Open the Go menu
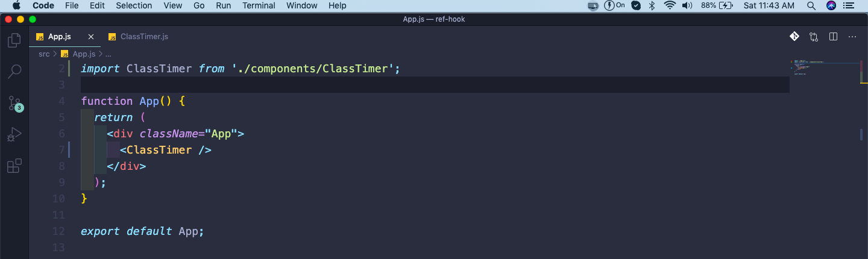This screenshot has height=259, width=868. tap(199, 5)
